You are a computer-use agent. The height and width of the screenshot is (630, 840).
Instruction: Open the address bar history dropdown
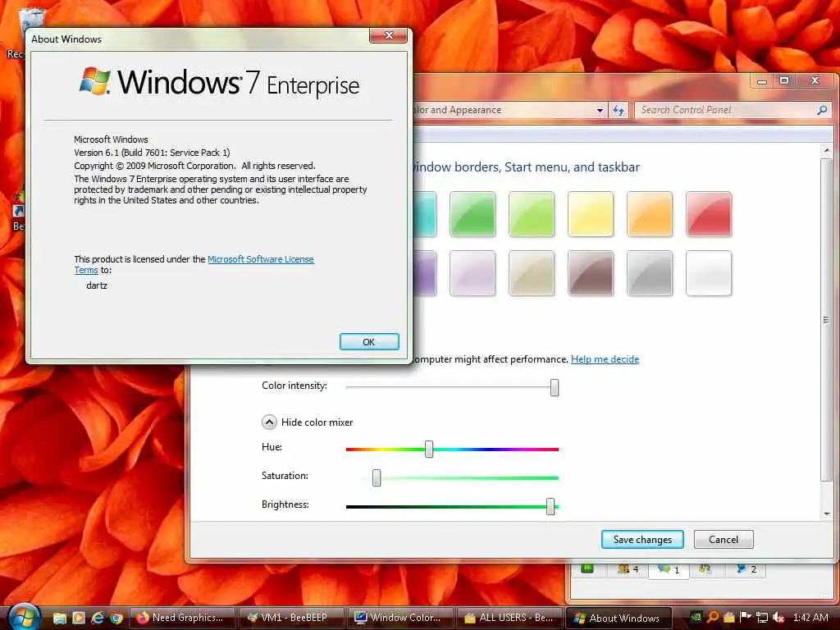(600, 111)
